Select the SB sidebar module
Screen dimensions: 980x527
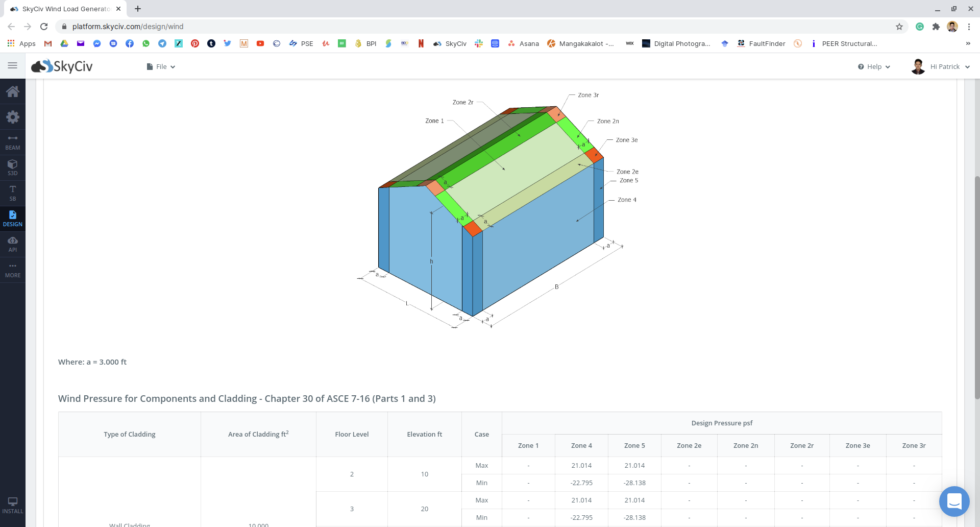(x=12, y=193)
